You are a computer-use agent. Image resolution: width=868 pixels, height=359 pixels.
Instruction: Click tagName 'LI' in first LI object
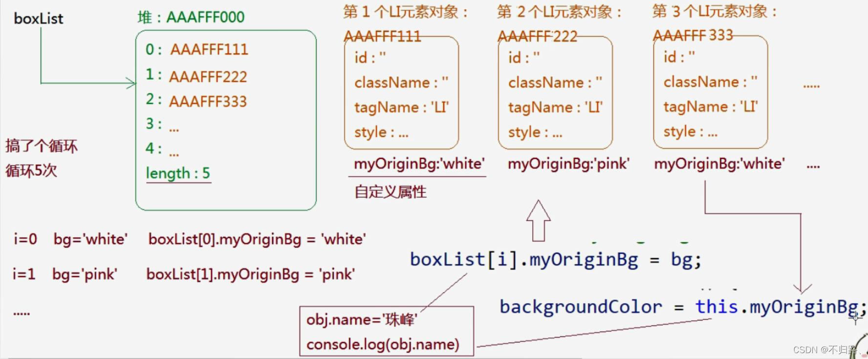pyautogui.click(x=401, y=107)
